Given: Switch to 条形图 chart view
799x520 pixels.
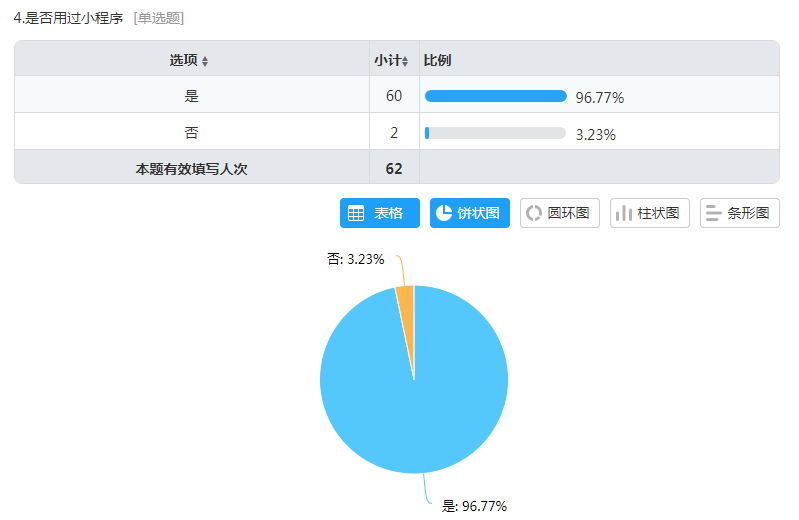Looking at the screenshot, I should (x=739, y=213).
